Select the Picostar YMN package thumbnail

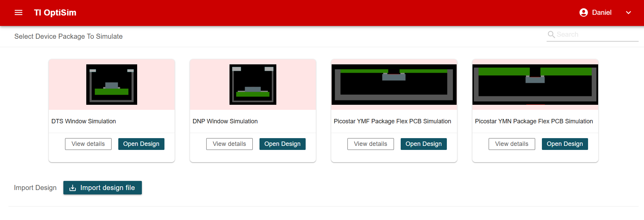(535, 85)
